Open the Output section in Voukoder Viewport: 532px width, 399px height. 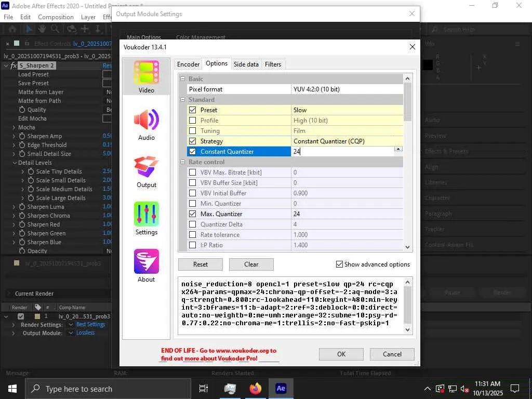146,172
